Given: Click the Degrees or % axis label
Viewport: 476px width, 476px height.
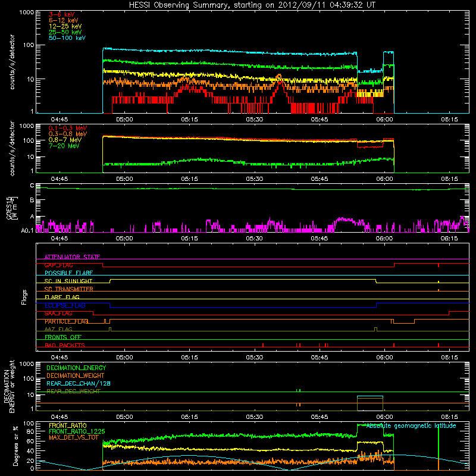Looking at the screenshot, I should pos(15,446).
